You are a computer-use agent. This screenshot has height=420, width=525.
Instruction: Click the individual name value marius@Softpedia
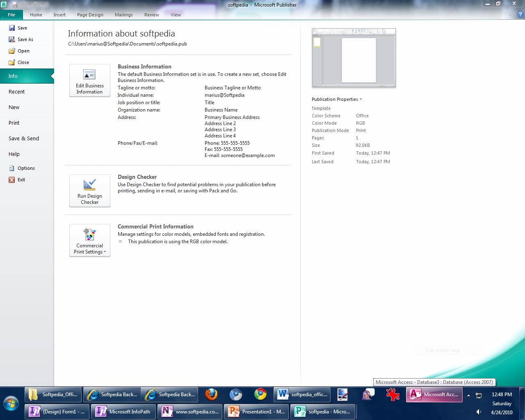pyautogui.click(x=224, y=95)
